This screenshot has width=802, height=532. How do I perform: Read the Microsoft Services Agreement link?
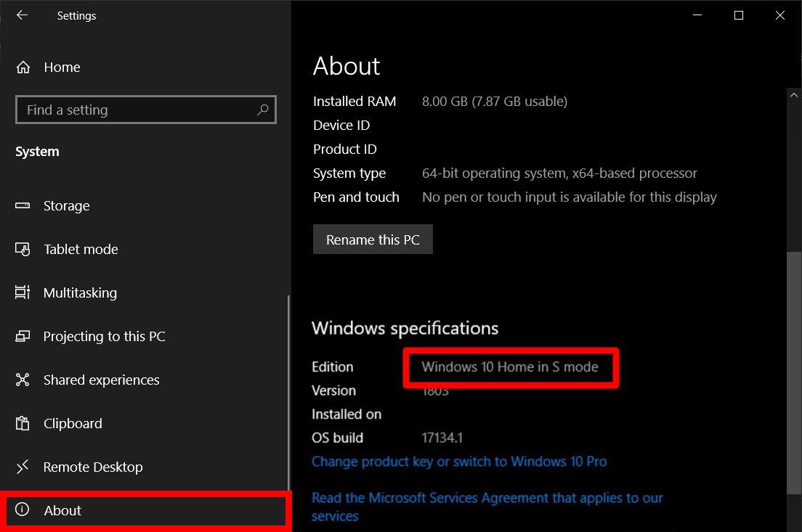487,498
